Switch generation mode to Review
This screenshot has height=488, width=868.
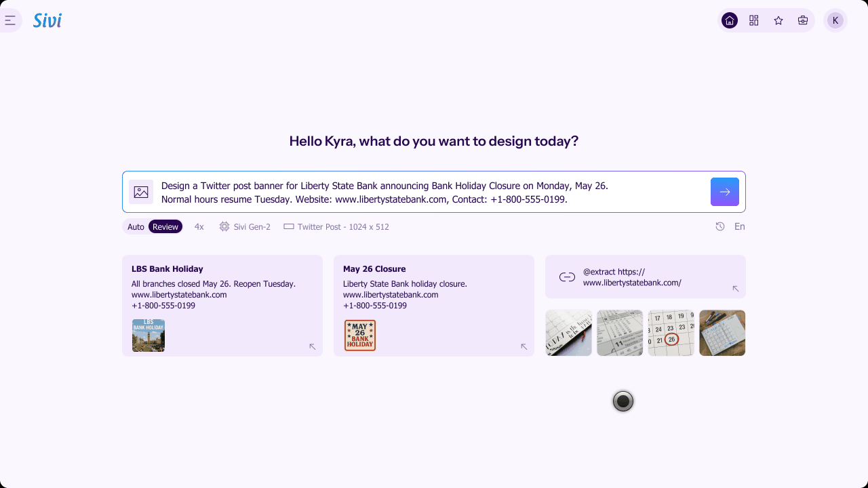point(165,227)
